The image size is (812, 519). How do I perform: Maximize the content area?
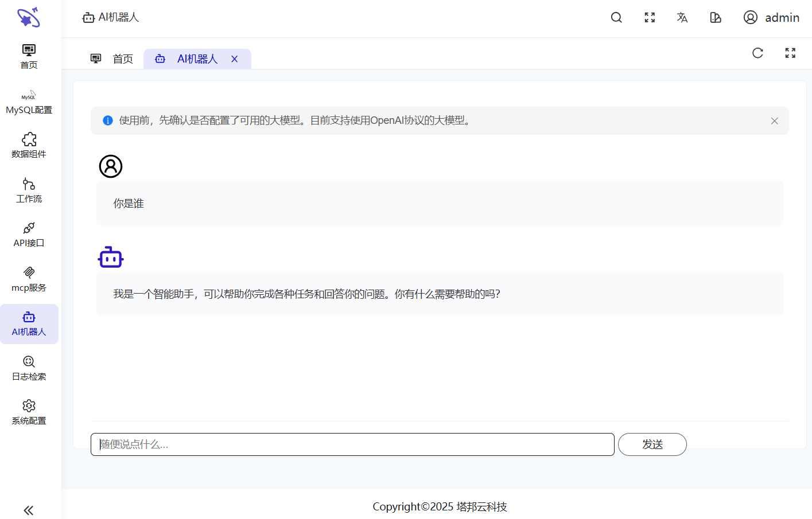(x=790, y=53)
